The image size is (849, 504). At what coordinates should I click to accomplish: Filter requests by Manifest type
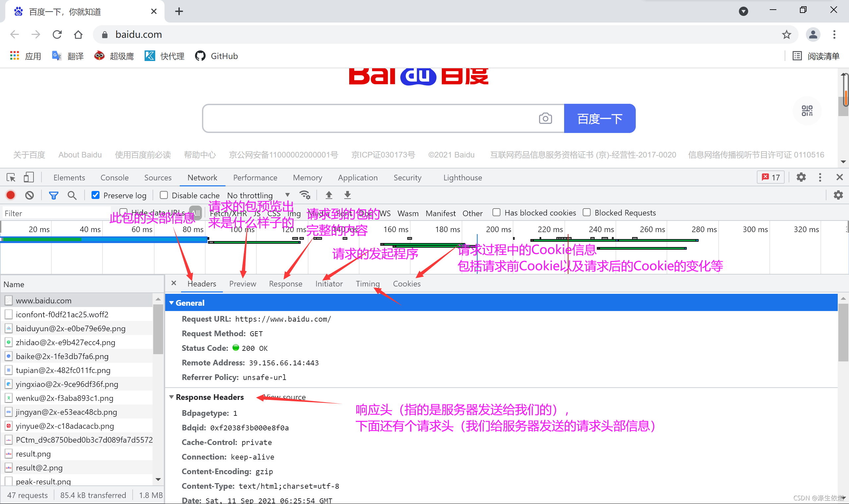point(440,214)
